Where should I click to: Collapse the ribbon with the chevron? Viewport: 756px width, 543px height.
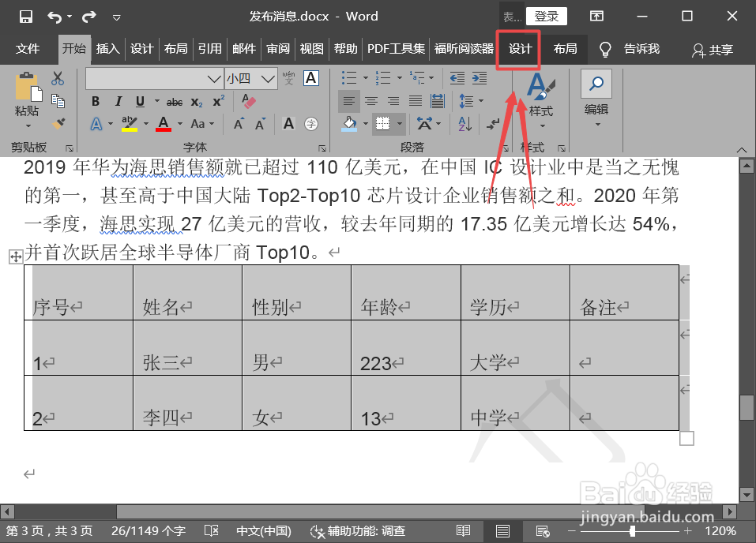click(x=742, y=150)
